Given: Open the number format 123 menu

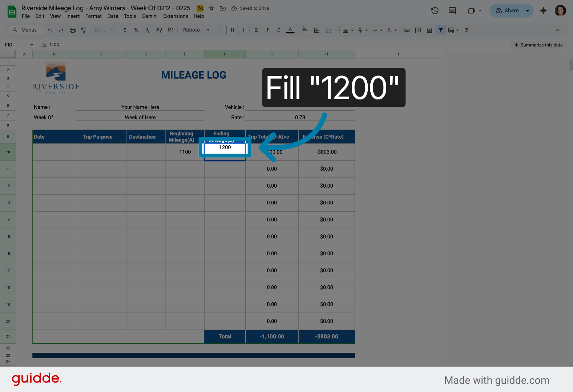Looking at the screenshot, I should click(170, 30).
